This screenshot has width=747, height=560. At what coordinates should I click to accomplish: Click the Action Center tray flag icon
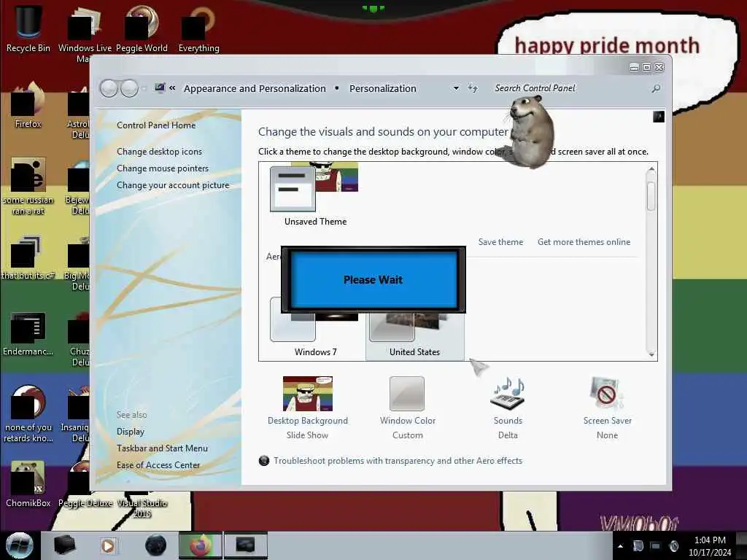pos(638,545)
